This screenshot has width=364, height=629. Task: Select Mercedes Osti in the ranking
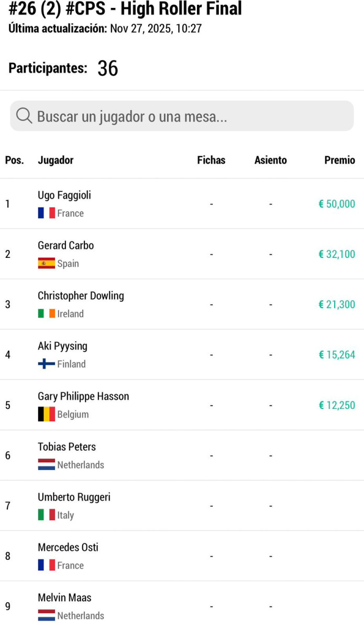coord(68,547)
